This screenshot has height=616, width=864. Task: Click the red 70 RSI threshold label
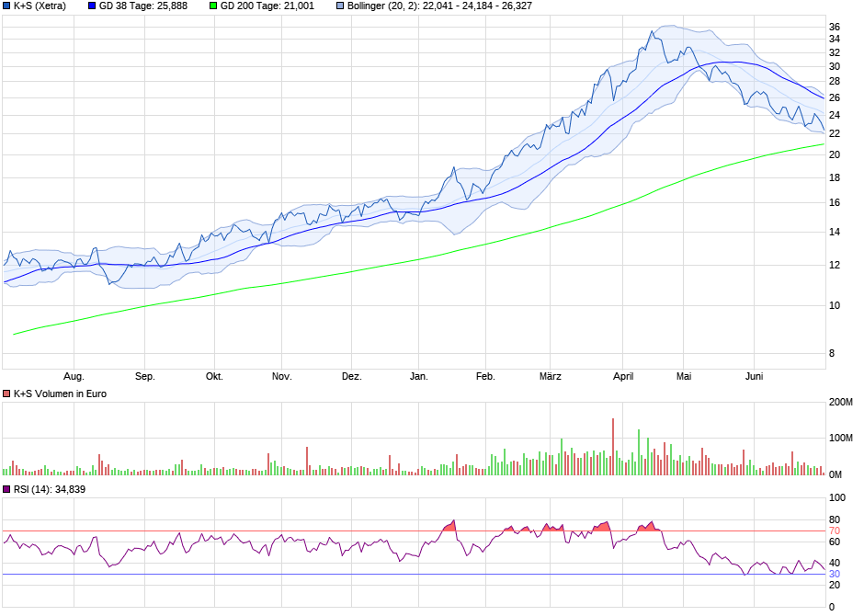coord(835,531)
